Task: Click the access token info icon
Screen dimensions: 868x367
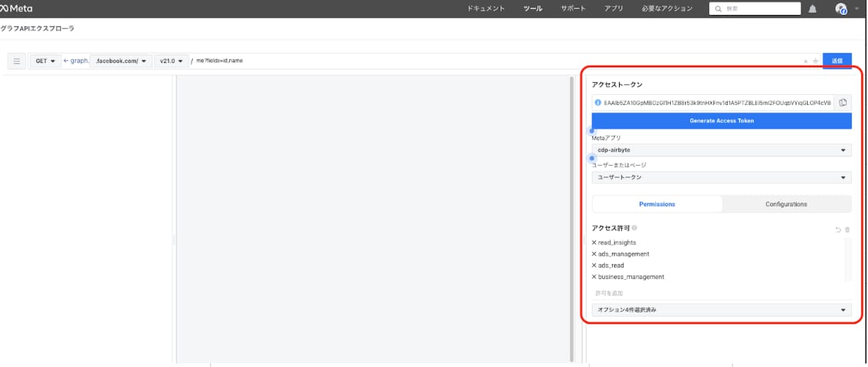Action: pyautogui.click(x=598, y=103)
